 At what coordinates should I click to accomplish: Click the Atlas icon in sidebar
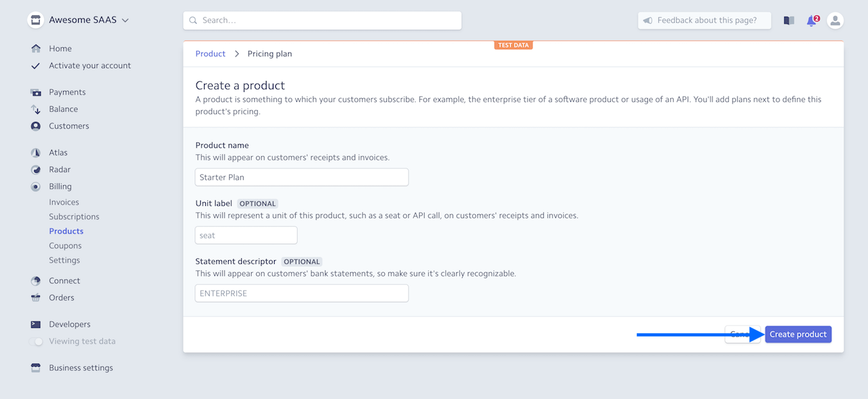click(x=36, y=152)
